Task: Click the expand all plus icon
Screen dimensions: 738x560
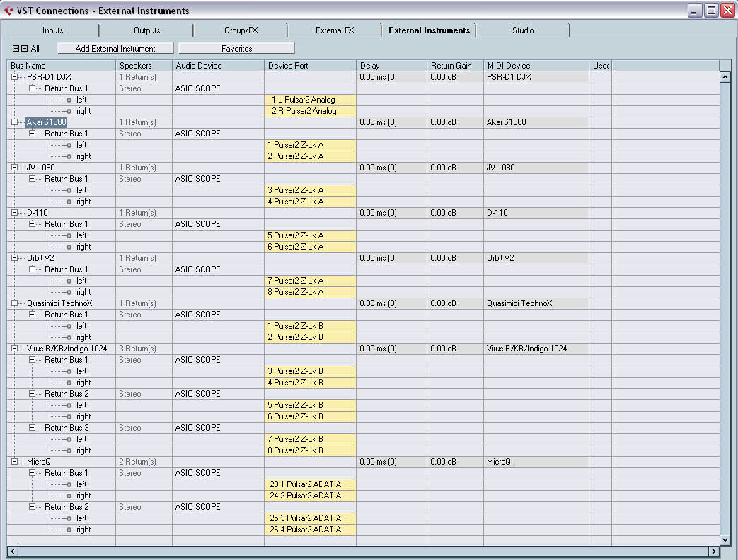Action: [x=16, y=49]
